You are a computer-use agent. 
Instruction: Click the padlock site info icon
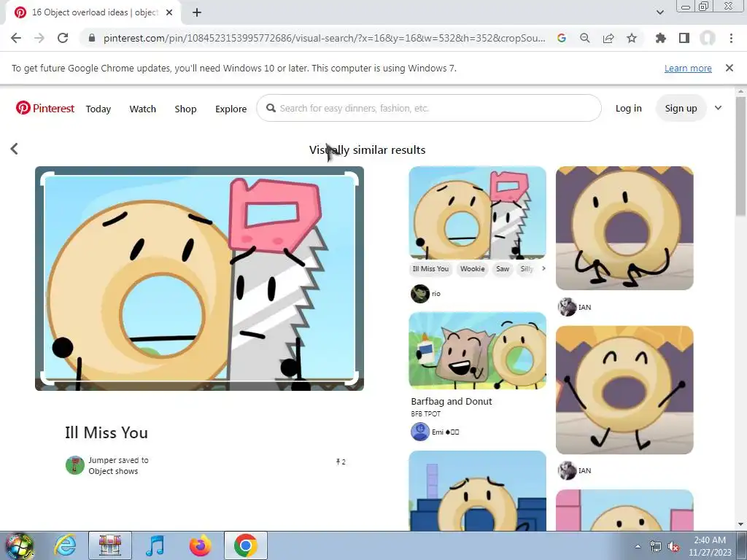coord(92,38)
